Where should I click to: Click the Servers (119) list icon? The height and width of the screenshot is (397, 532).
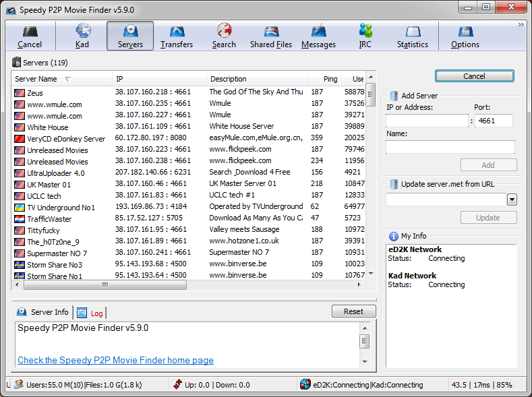(16, 63)
